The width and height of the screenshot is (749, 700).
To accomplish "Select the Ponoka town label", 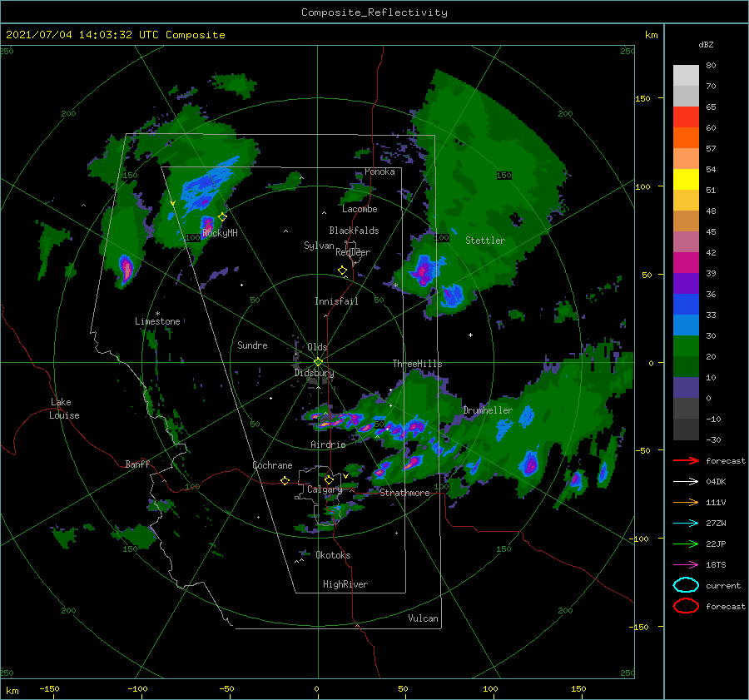I will click(x=379, y=171).
